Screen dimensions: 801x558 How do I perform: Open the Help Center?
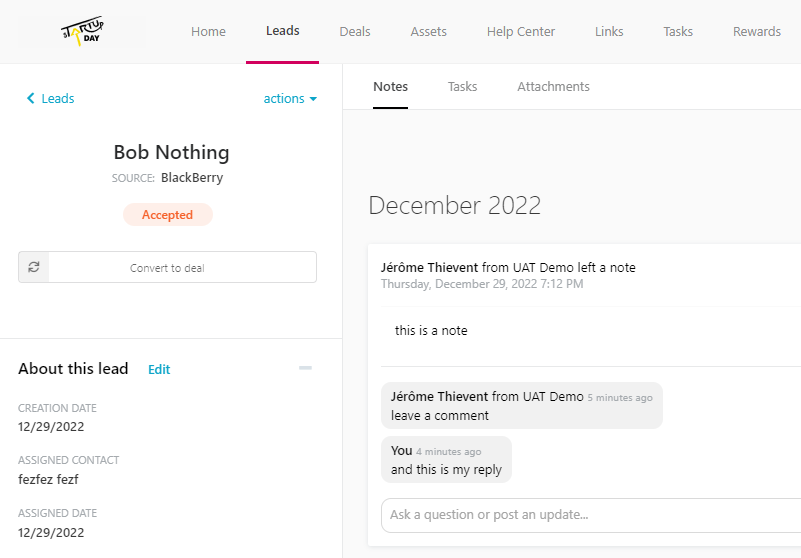pos(521,31)
